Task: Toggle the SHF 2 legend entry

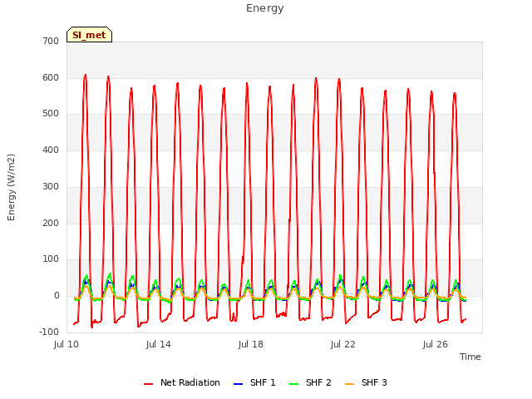Action: pos(310,382)
